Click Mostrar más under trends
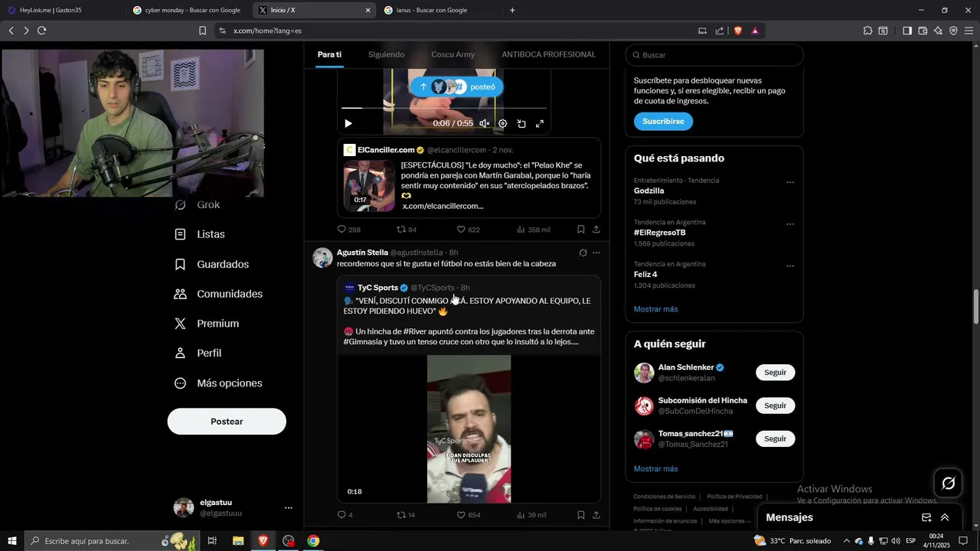This screenshot has width=980, height=551. click(656, 309)
